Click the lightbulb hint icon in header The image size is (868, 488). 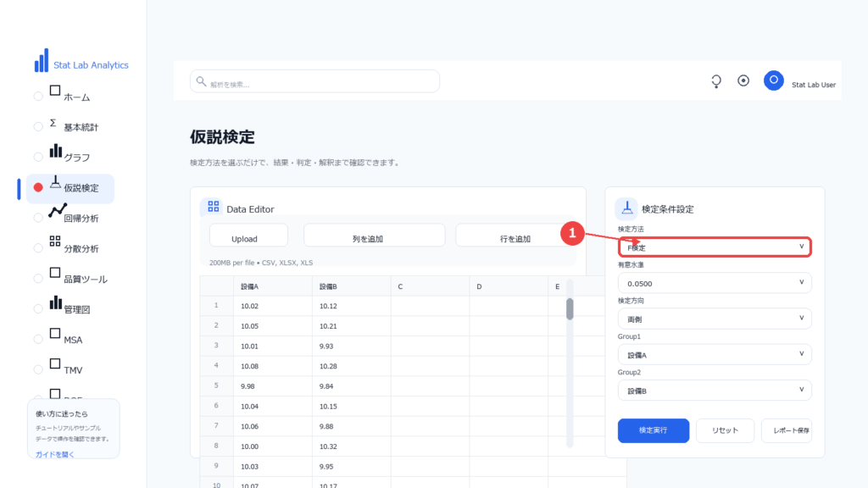[x=716, y=81]
